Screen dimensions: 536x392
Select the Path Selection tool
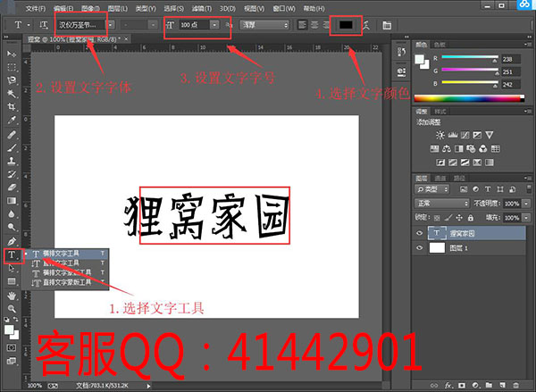[12, 268]
